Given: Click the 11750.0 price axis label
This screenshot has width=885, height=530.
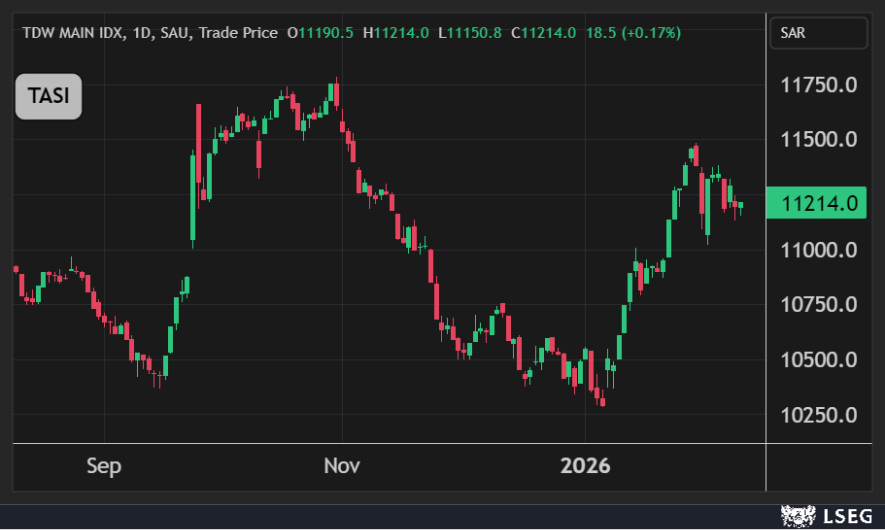Looking at the screenshot, I should tap(818, 85).
